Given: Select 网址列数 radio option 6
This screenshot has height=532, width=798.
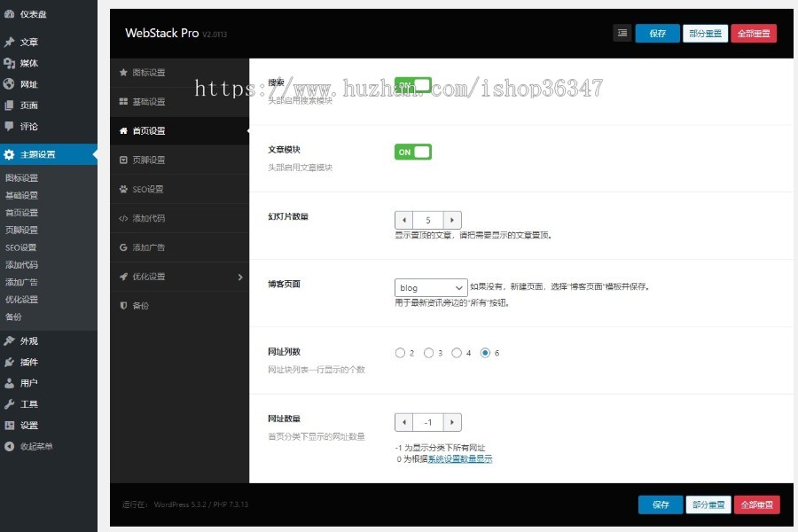Looking at the screenshot, I should click(x=485, y=353).
